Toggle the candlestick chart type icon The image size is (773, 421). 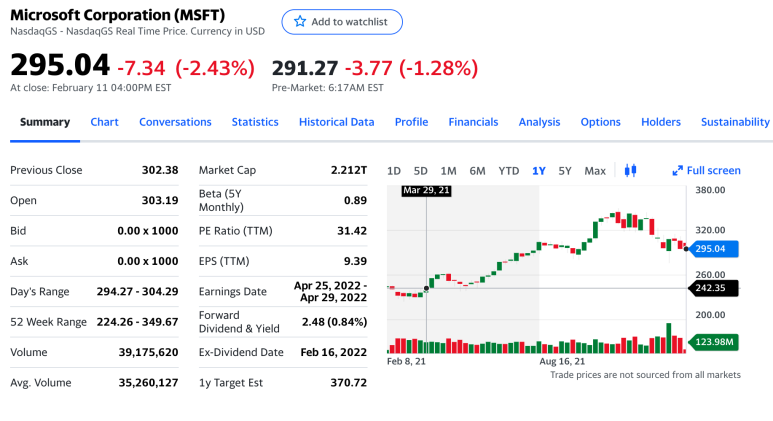point(630,171)
